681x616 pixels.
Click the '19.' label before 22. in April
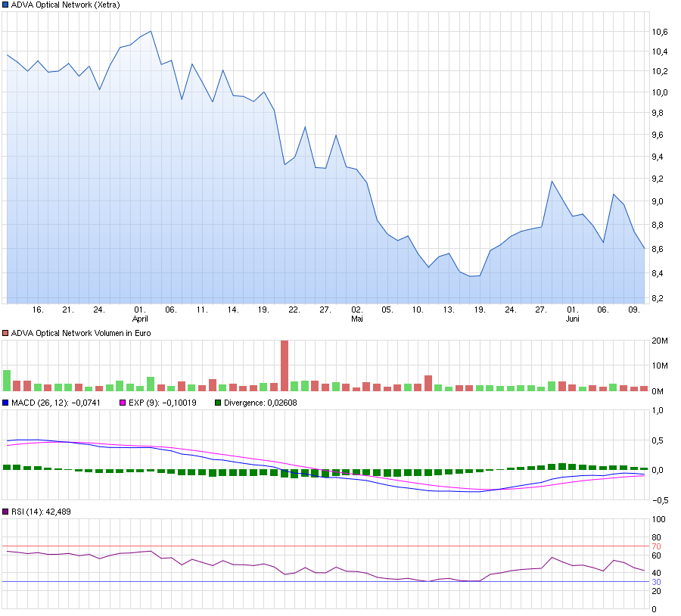coord(263,310)
